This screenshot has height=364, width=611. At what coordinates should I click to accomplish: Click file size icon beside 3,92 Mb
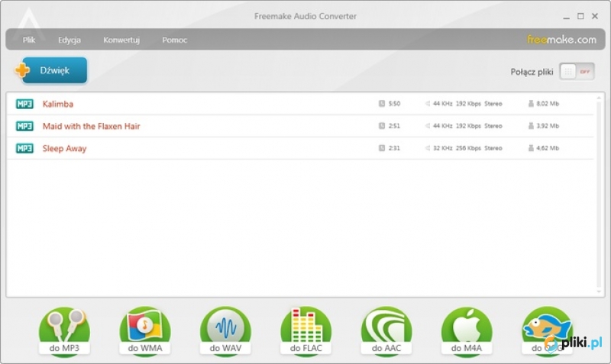point(531,126)
